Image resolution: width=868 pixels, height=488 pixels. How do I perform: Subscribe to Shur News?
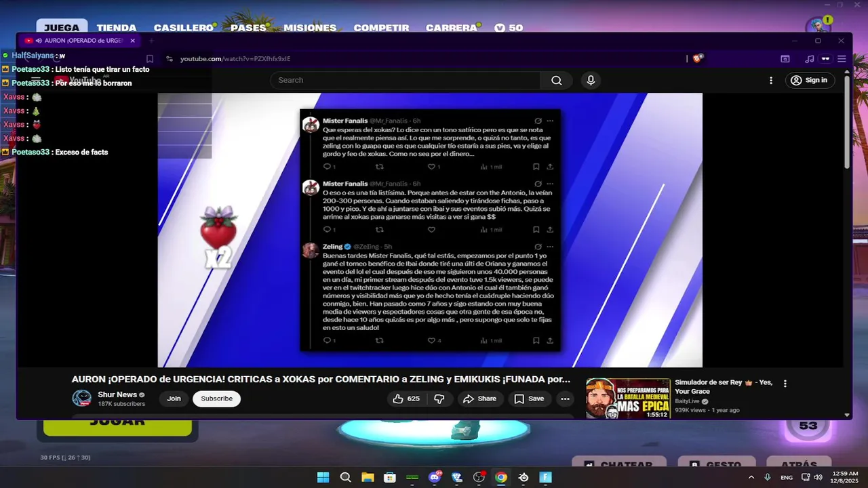tap(216, 399)
